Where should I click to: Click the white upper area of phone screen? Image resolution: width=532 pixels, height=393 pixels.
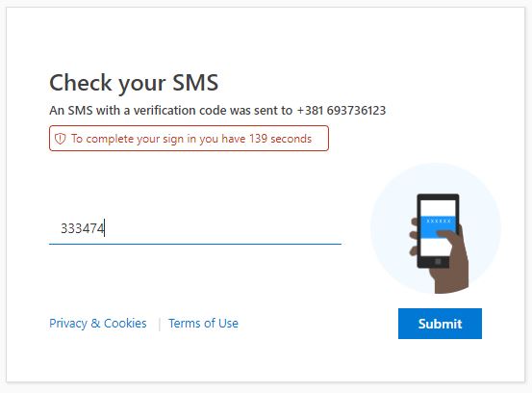[x=438, y=208]
